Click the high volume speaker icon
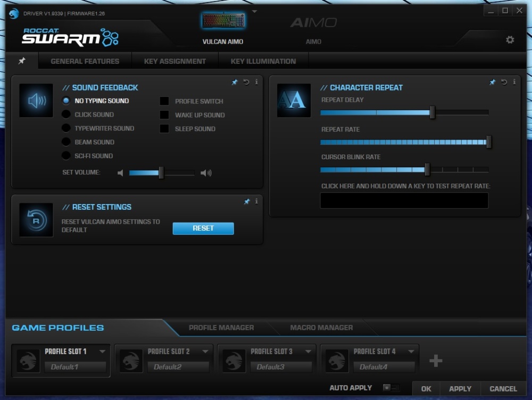 (206, 173)
